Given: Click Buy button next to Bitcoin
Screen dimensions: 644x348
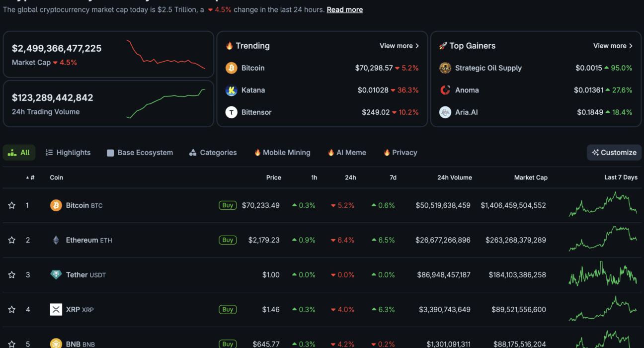Looking at the screenshot, I should pos(228,205).
